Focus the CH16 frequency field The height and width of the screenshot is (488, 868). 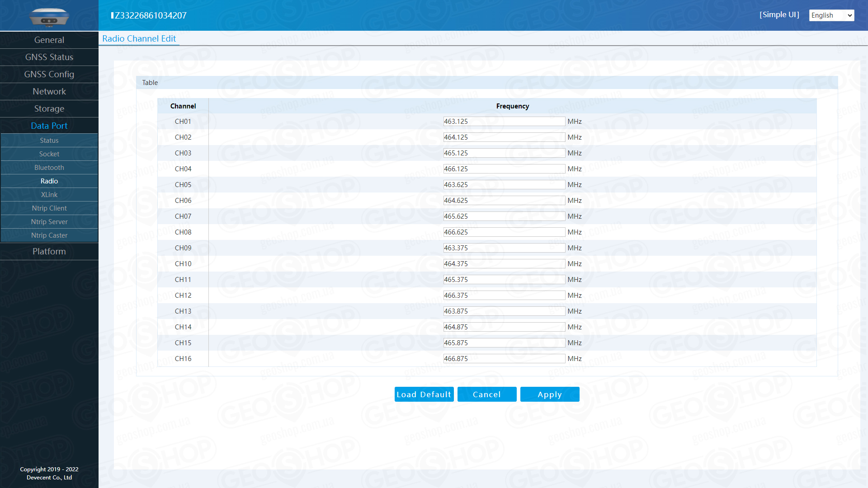(504, 359)
